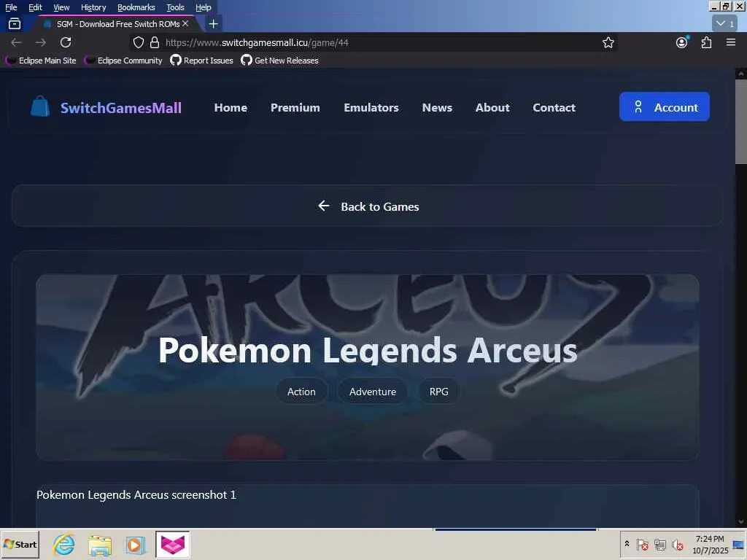747x560 pixels.
Task: Open Eclipse Community bookmark
Action: [x=123, y=61]
